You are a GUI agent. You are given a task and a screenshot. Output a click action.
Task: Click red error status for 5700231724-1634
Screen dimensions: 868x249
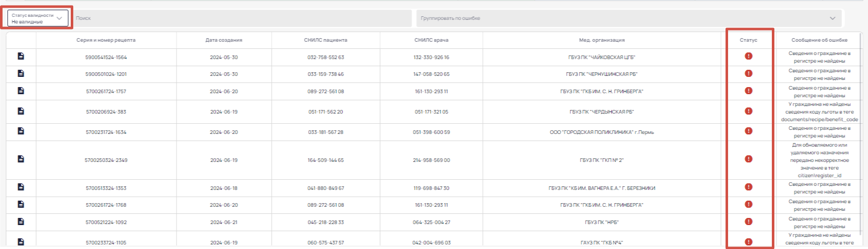(x=748, y=131)
